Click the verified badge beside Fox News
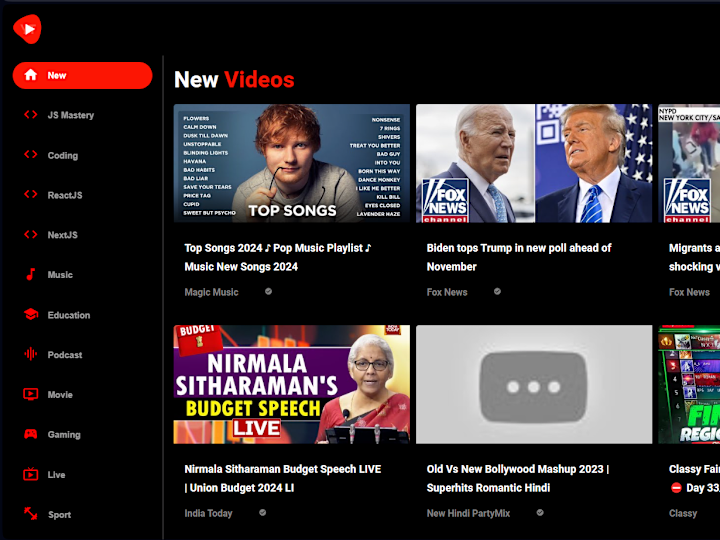The width and height of the screenshot is (720, 540). click(x=497, y=292)
